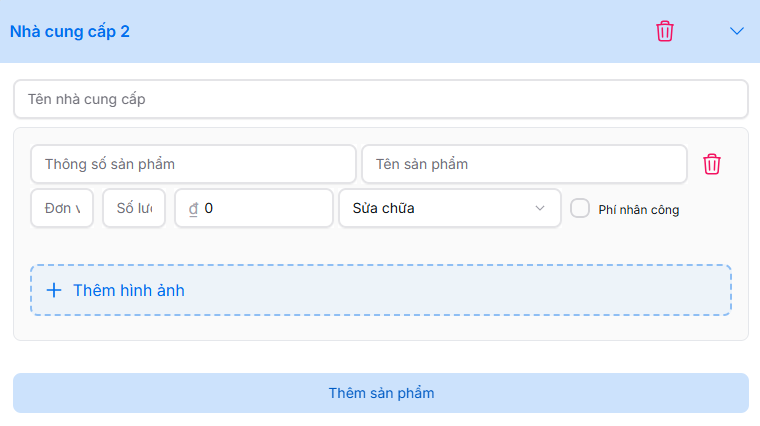The image size is (760, 426).
Task: Remove the product row using its trash icon
Action: tap(712, 164)
